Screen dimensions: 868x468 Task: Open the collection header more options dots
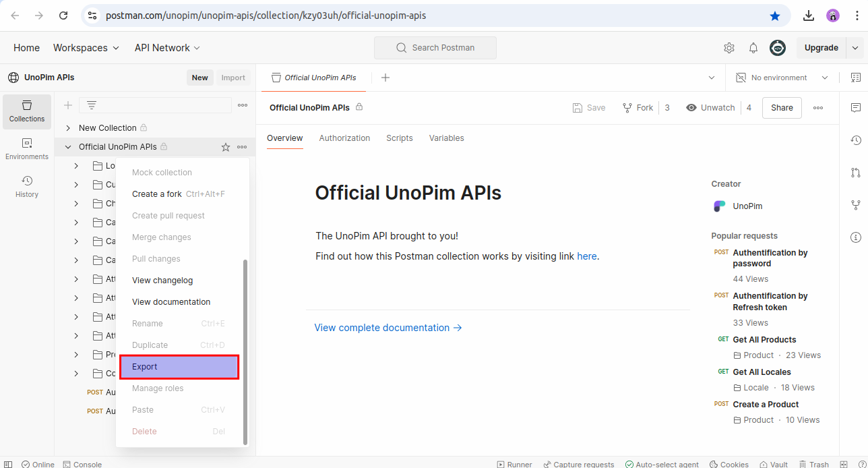tap(818, 108)
